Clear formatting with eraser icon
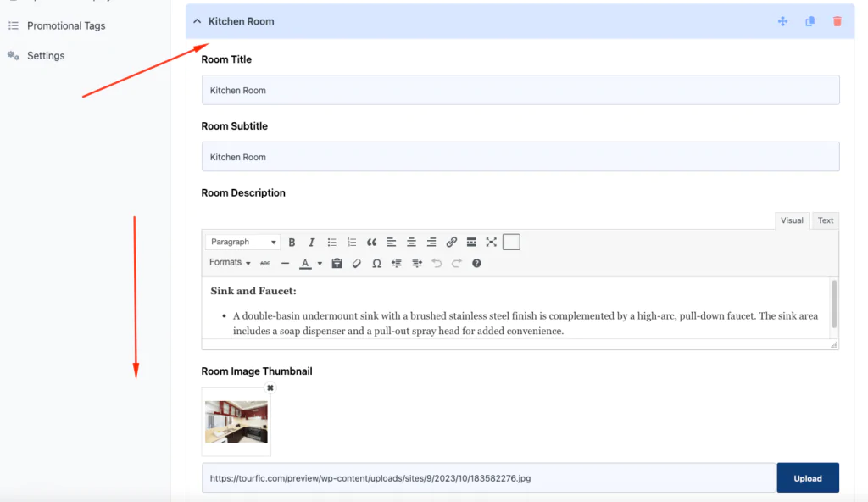This screenshot has height=502, width=868. (357, 263)
